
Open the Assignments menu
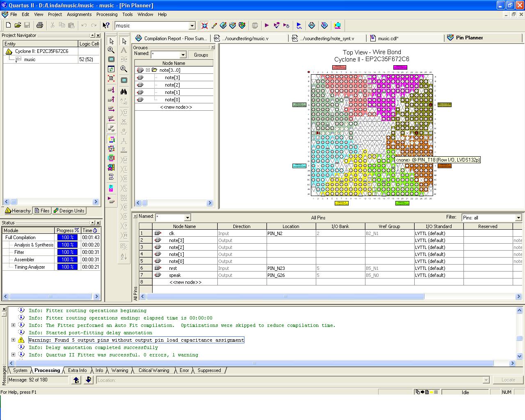coord(79,14)
